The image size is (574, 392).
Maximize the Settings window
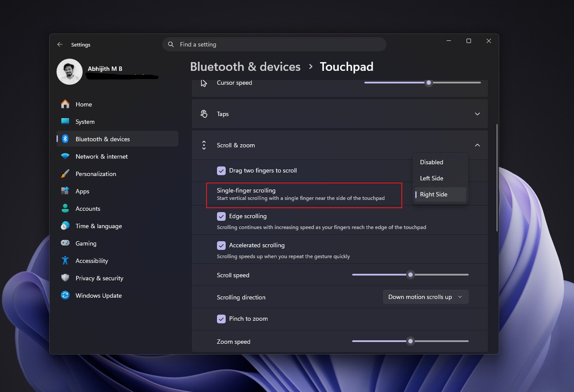(x=469, y=41)
